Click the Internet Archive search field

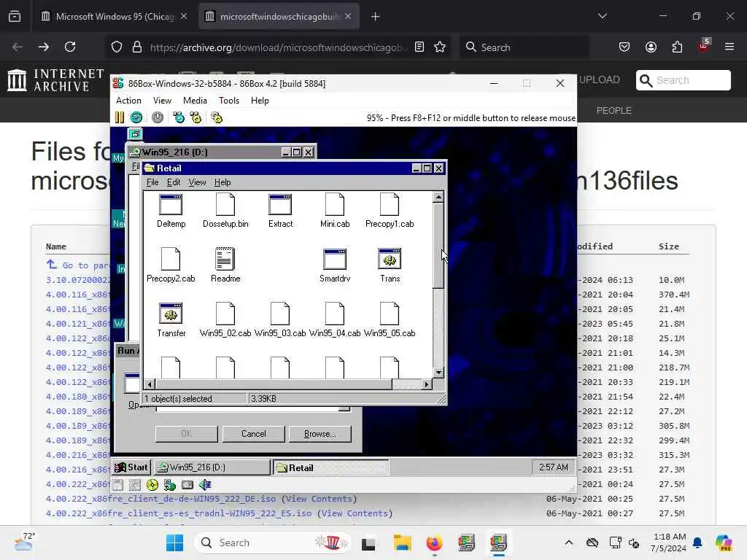[683, 80]
